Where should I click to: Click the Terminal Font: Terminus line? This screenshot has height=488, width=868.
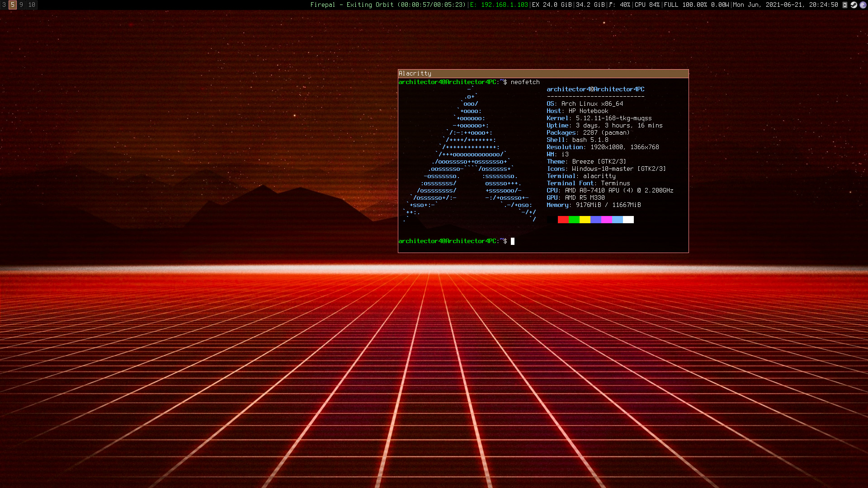[588, 183]
